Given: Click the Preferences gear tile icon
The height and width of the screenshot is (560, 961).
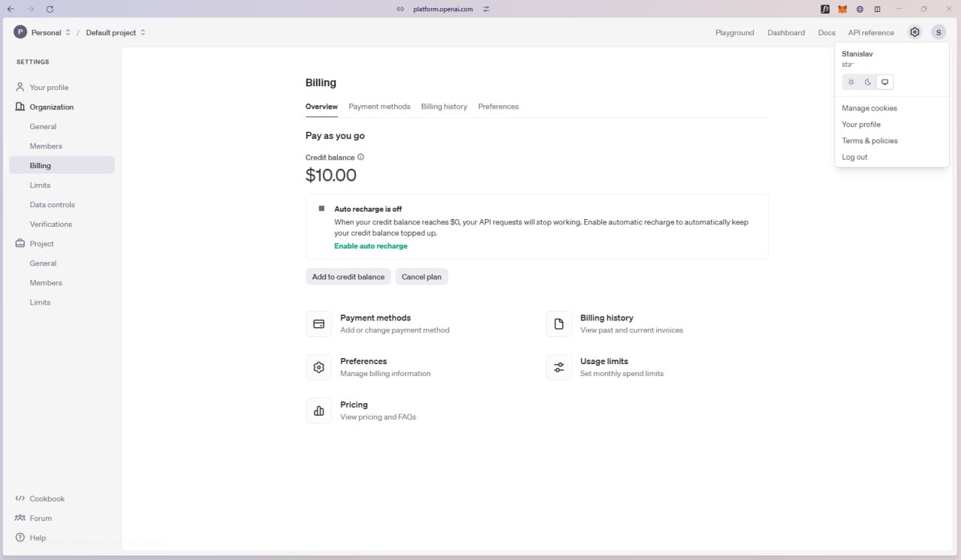Looking at the screenshot, I should (318, 368).
